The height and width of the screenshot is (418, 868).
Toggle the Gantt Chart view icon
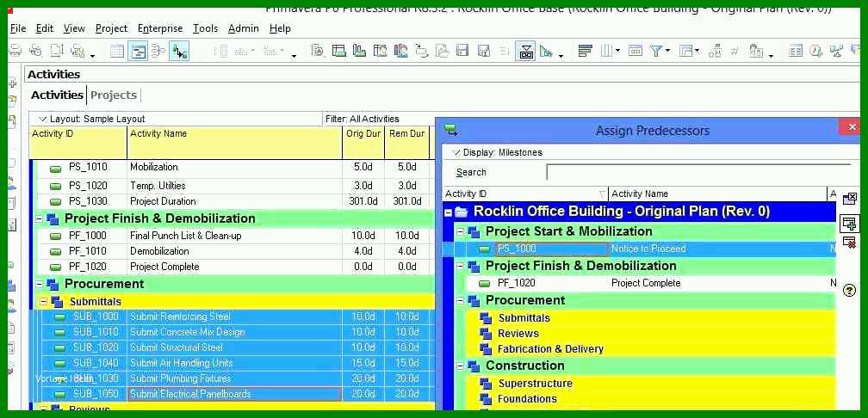138,52
